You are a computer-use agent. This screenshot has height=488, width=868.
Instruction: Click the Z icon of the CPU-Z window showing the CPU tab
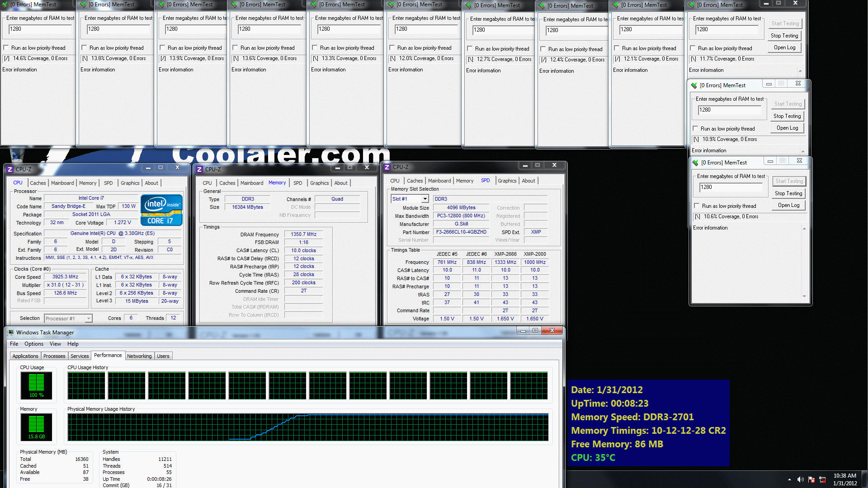click(x=10, y=169)
